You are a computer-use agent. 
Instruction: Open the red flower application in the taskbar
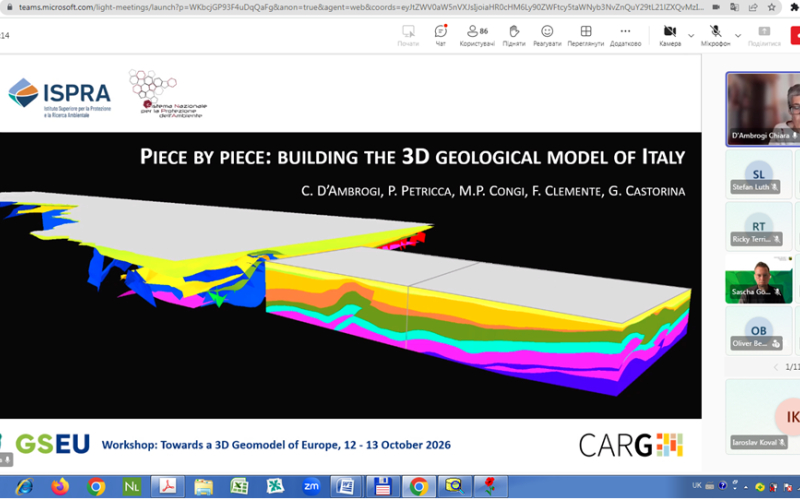(490, 487)
